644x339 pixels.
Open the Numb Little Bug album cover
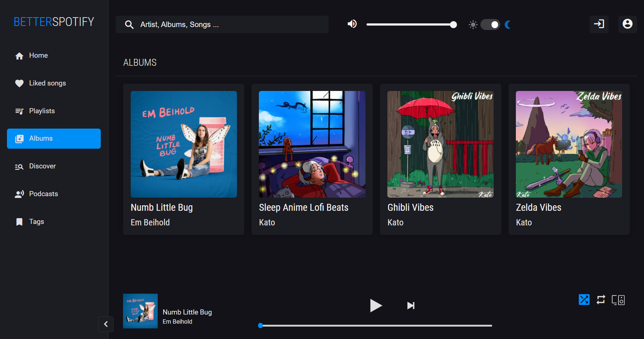tap(184, 144)
